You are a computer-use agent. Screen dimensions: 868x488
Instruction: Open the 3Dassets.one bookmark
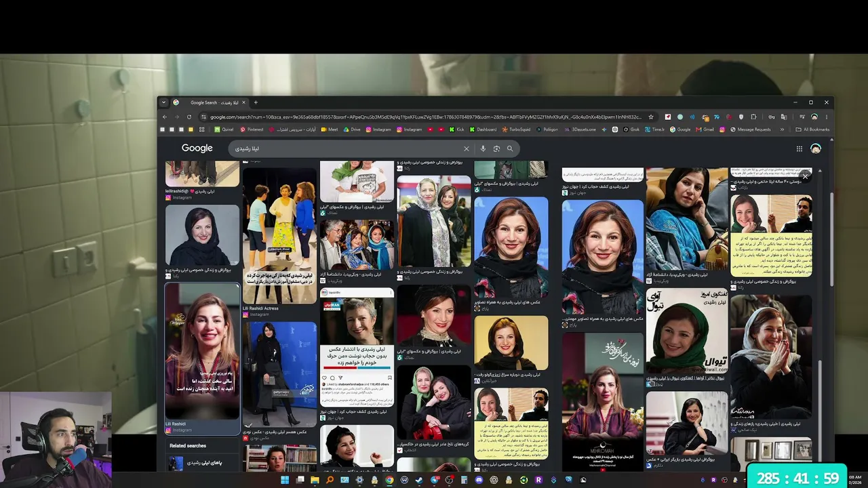(580, 129)
